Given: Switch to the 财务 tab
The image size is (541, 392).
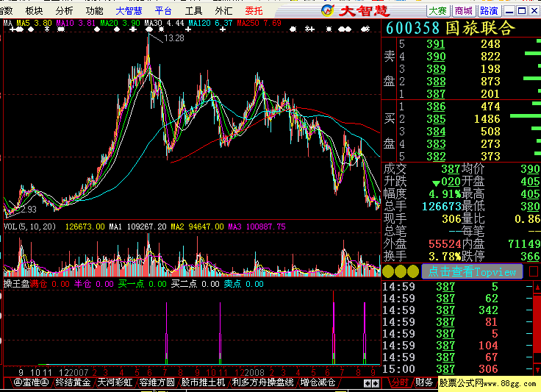Looking at the screenshot, I should click(423, 382).
